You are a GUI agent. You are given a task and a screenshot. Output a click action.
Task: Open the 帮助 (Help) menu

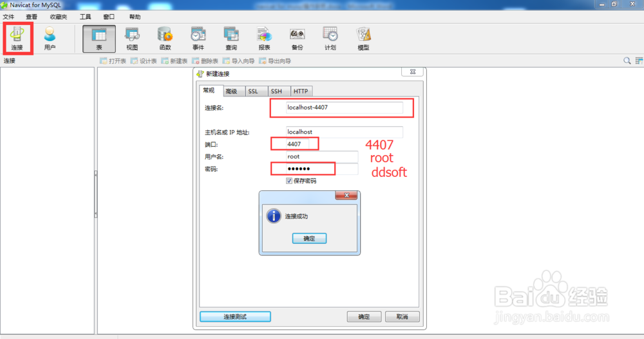[x=135, y=17]
